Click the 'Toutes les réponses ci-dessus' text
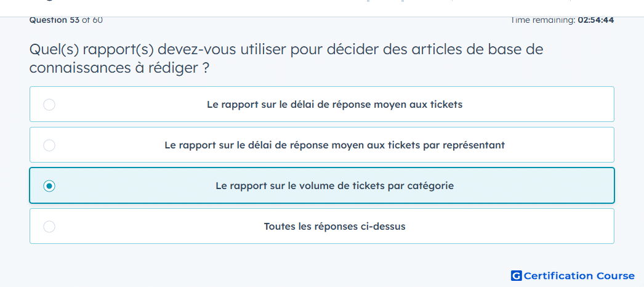Screen dimensions: 644x287 335,227
